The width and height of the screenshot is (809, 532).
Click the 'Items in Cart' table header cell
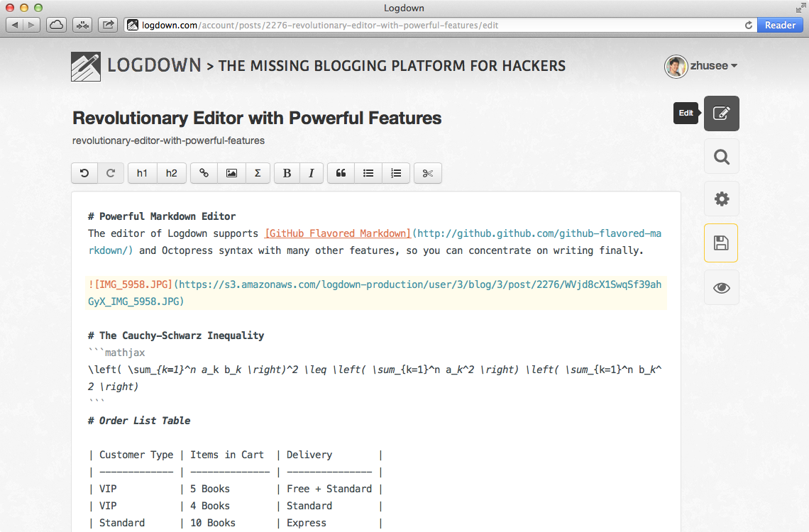[x=227, y=455]
